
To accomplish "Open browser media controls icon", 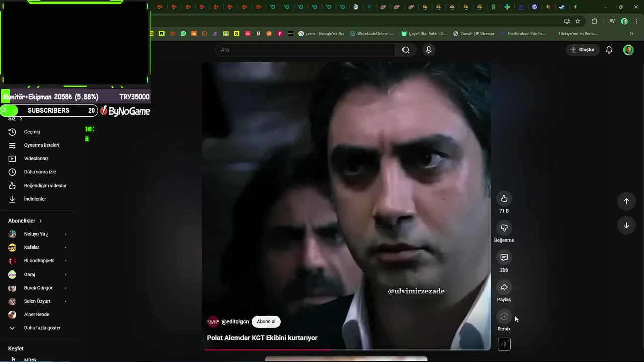I will [612, 21].
